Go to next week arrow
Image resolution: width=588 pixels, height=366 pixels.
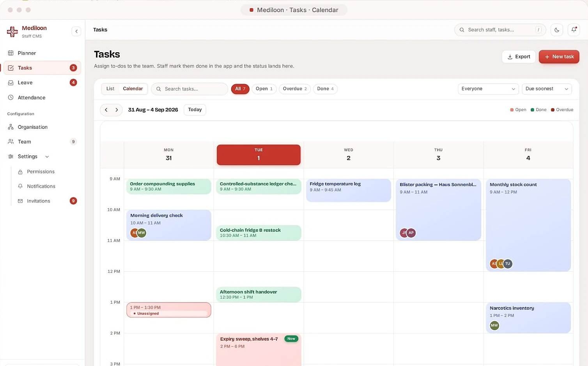117,110
